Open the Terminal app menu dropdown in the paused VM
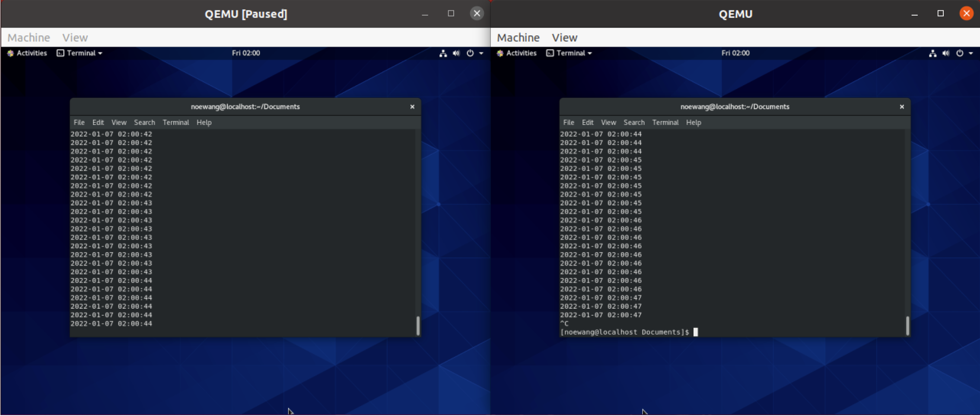This screenshot has height=416, width=980. (80, 53)
